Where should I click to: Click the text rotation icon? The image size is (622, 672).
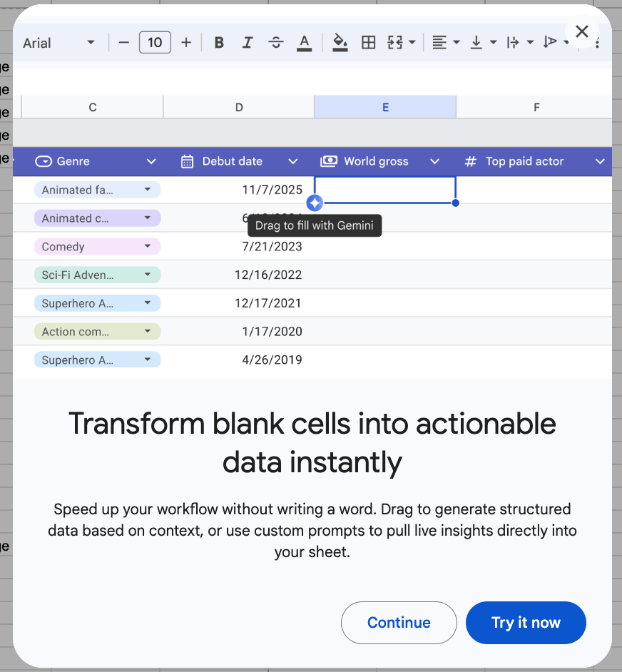(550, 42)
